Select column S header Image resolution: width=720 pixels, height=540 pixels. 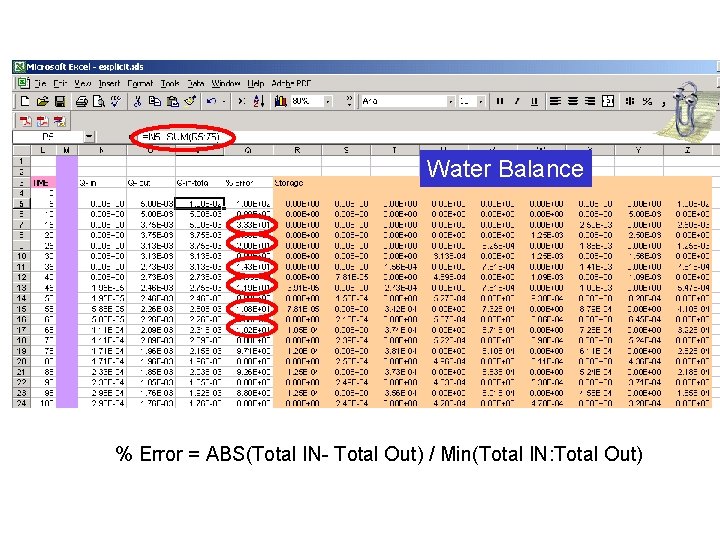pyautogui.click(x=346, y=150)
